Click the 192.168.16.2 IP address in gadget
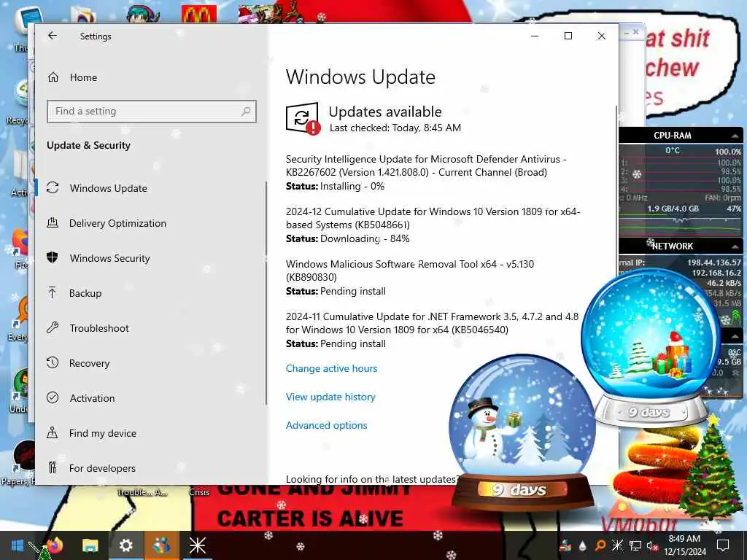The width and height of the screenshot is (747, 560). [716, 273]
